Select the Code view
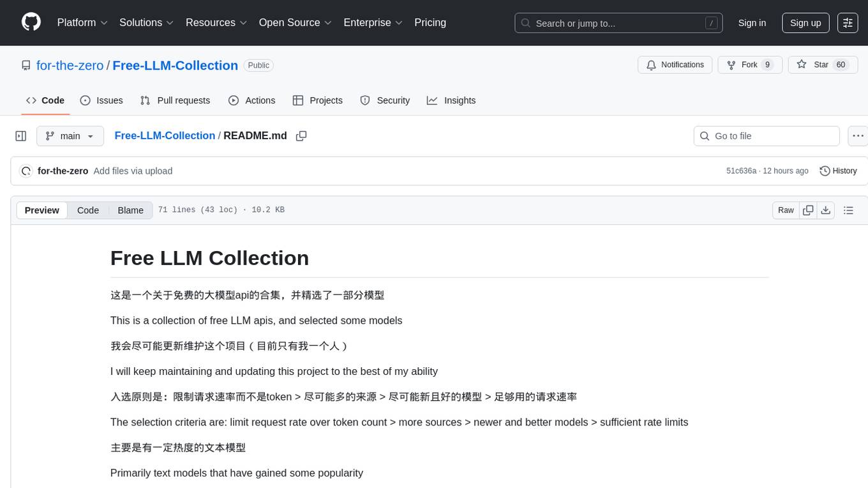 (x=88, y=210)
